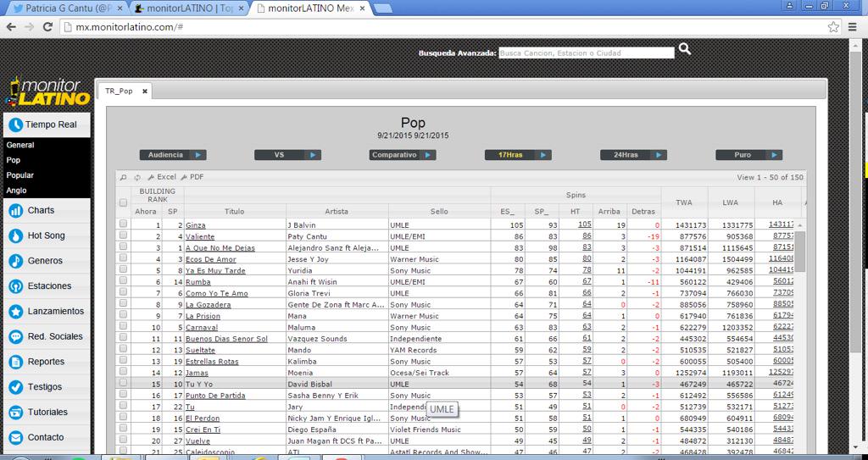Open Estaciones antenna icon
This screenshot has height=460, width=868.
click(x=15, y=286)
